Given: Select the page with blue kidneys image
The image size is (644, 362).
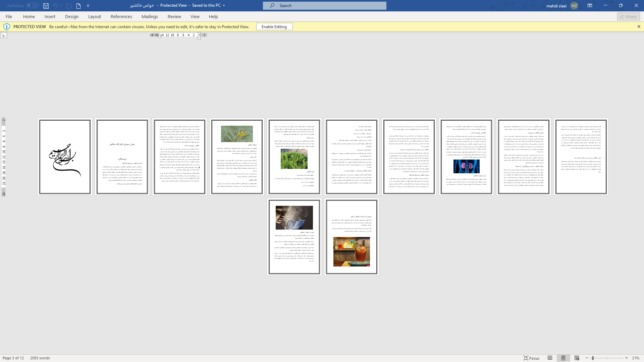Looking at the screenshot, I should click(x=466, y=157).
